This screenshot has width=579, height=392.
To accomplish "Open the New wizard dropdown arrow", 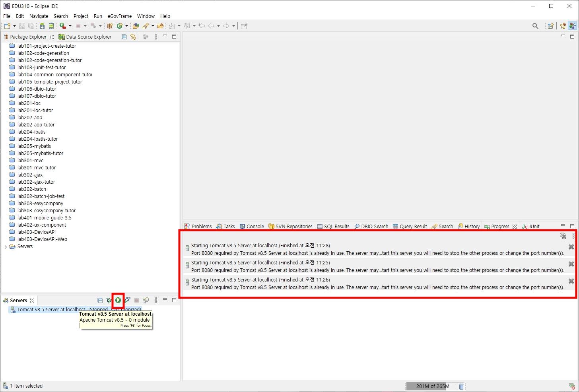I will tap(14, 26).
